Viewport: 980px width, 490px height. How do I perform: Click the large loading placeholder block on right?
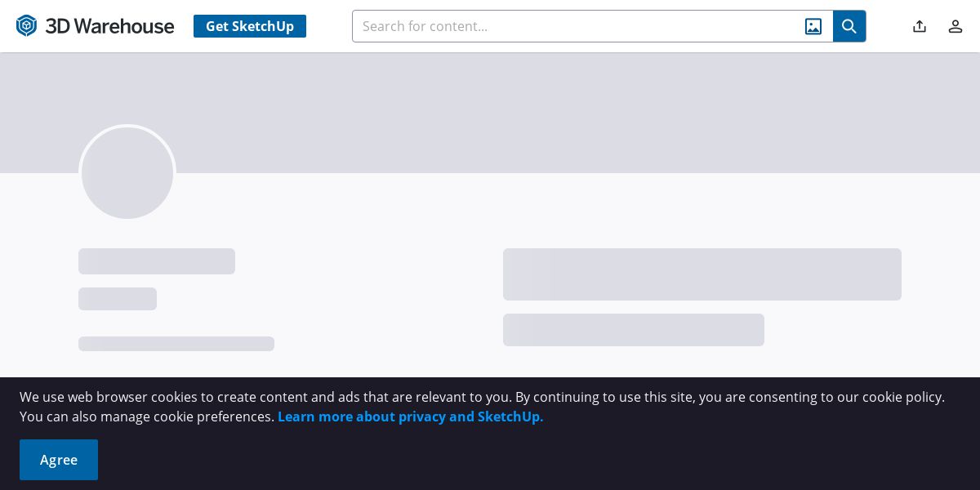702,274
